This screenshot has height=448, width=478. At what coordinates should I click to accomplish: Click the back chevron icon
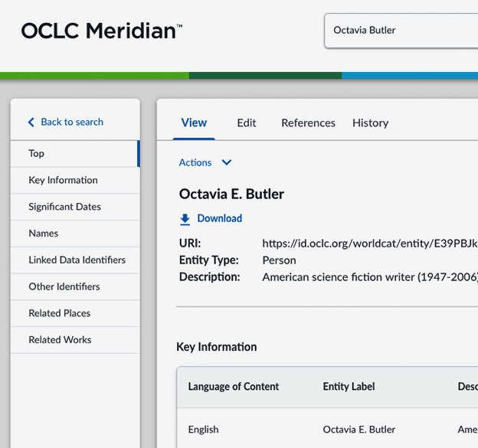(31, 123)
